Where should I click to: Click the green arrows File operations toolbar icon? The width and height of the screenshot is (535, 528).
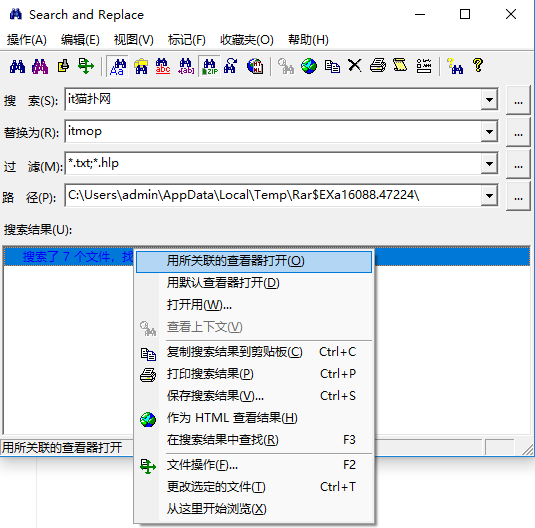click(86, 66)
